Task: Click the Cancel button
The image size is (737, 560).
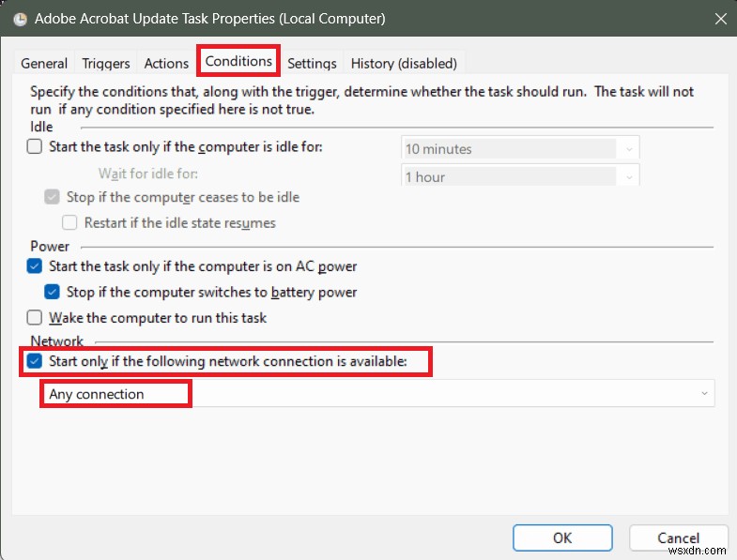Action: [678, 537]
